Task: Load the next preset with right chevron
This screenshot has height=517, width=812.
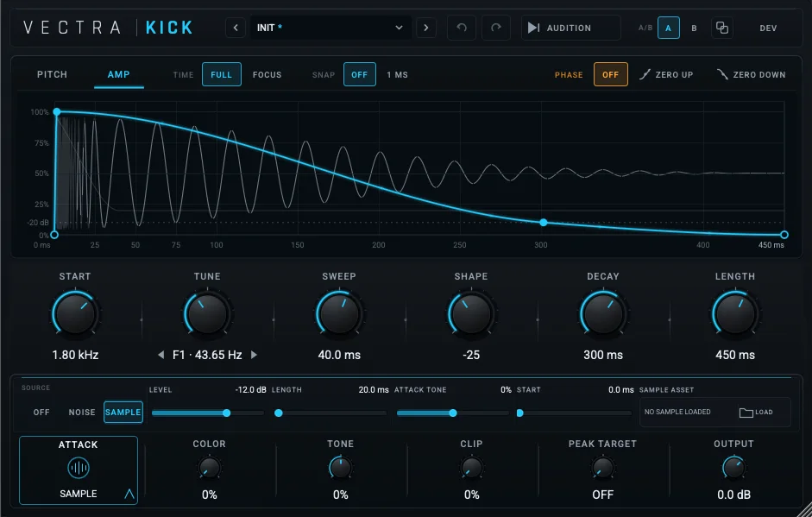Action: pyautogui.click(x=426, y=28)
